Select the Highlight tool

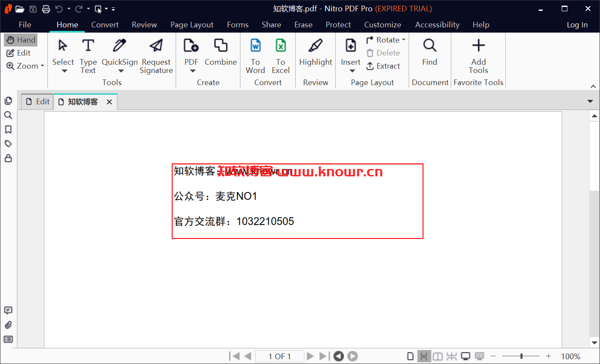coord(316,52)
